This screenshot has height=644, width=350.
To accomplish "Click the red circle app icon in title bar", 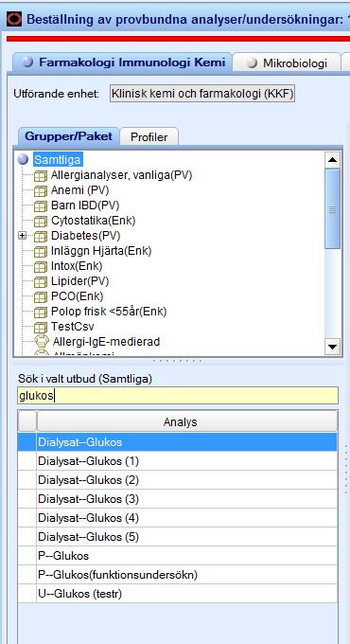I will coord(15,18).
